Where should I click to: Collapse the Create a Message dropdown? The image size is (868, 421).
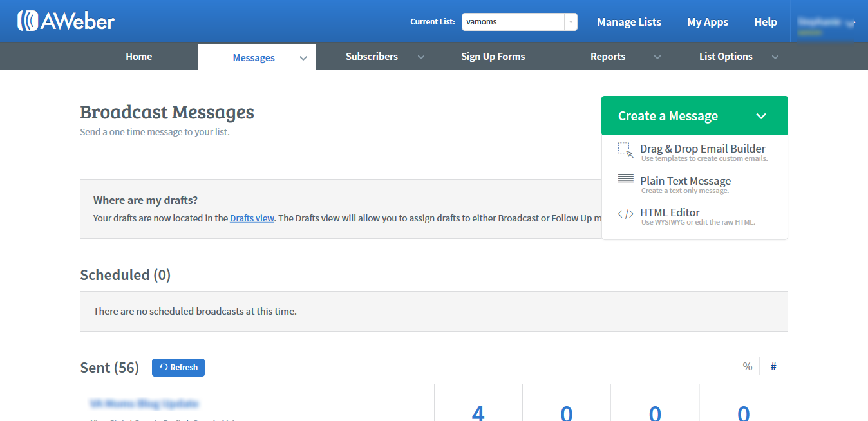(761, 116)
